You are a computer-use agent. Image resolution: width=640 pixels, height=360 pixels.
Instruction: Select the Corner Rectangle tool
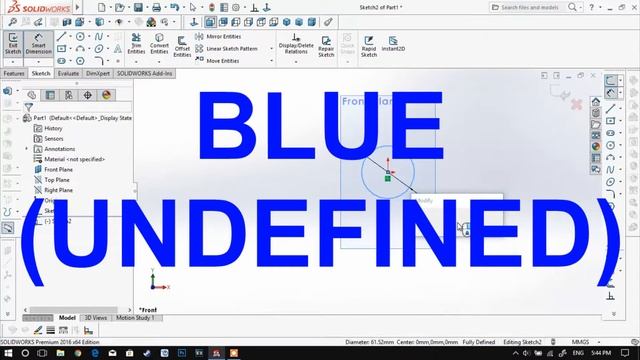(x=61, y=49)
